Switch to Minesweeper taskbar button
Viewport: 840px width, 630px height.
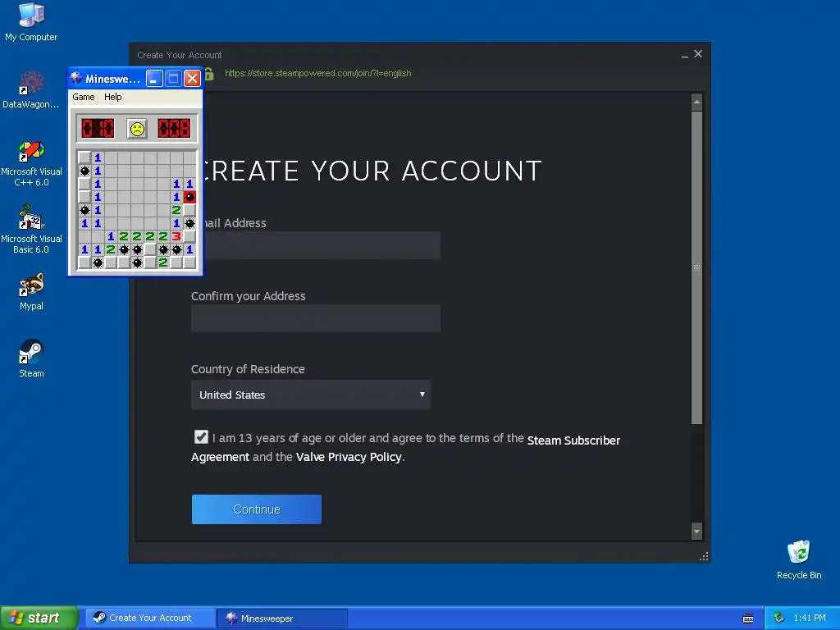[283, 619]
